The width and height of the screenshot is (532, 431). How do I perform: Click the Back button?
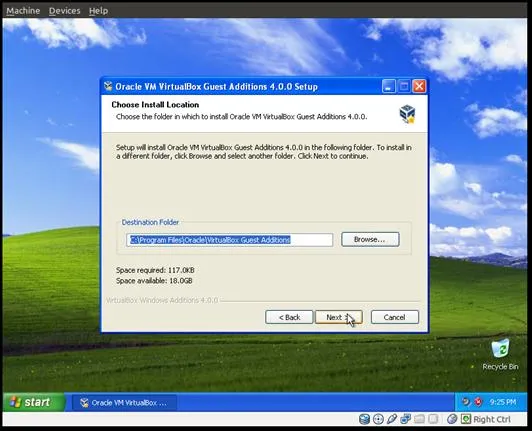pyautogui.click(x=289, y=317)
